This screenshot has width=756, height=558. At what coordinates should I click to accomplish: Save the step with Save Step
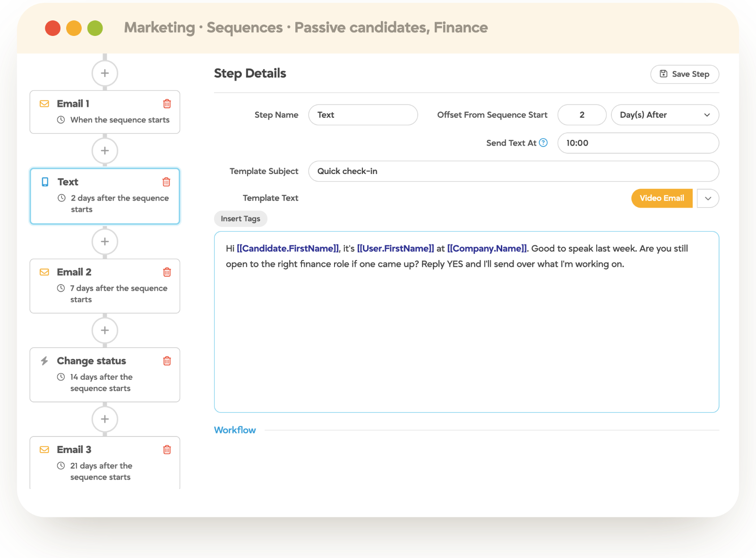[x=685, y=74]
